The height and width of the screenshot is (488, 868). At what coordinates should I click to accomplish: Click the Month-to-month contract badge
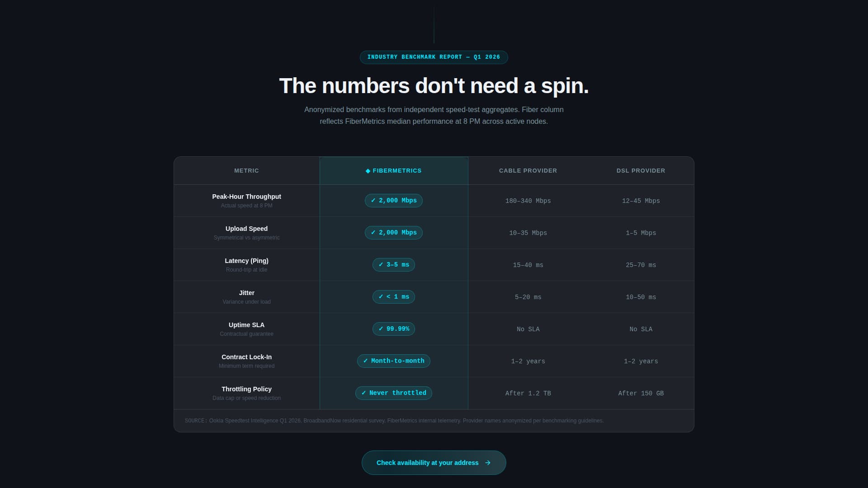(x=394, y=361)
